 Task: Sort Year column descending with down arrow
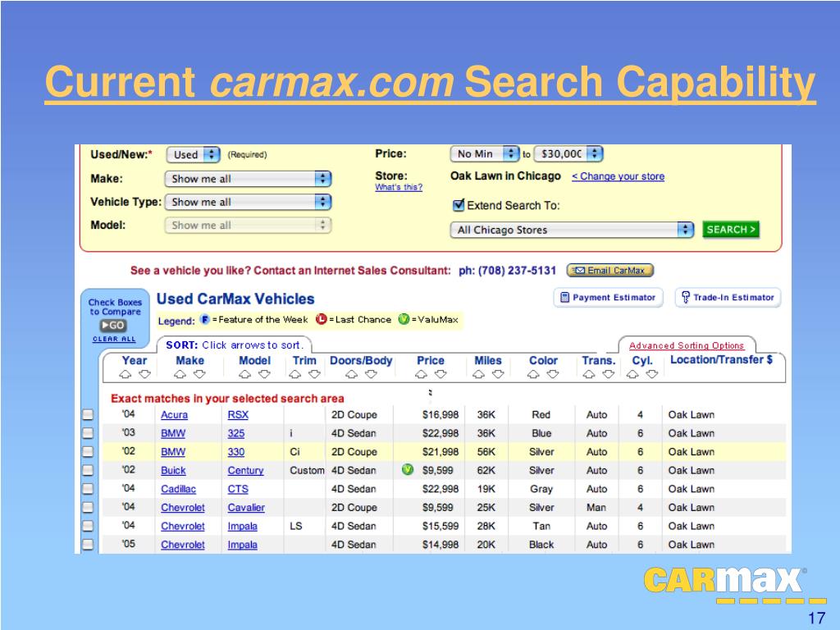[144, 374]
